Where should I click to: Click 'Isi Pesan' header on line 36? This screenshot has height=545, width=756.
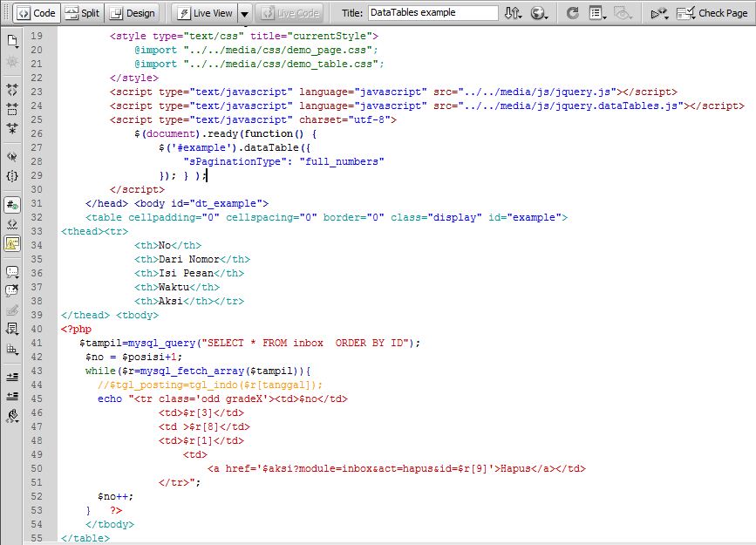tap(186, 273)
